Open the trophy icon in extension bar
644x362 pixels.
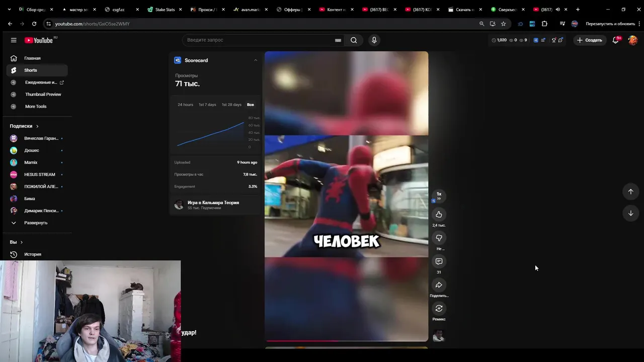[554, 40]
